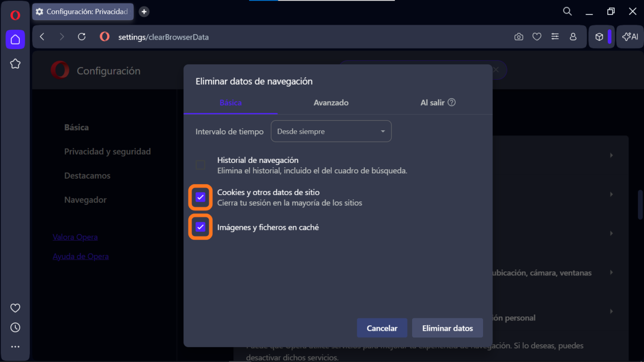Enable Historial de navegación checkbox
The image size is (644, 362).
point(201,165)
